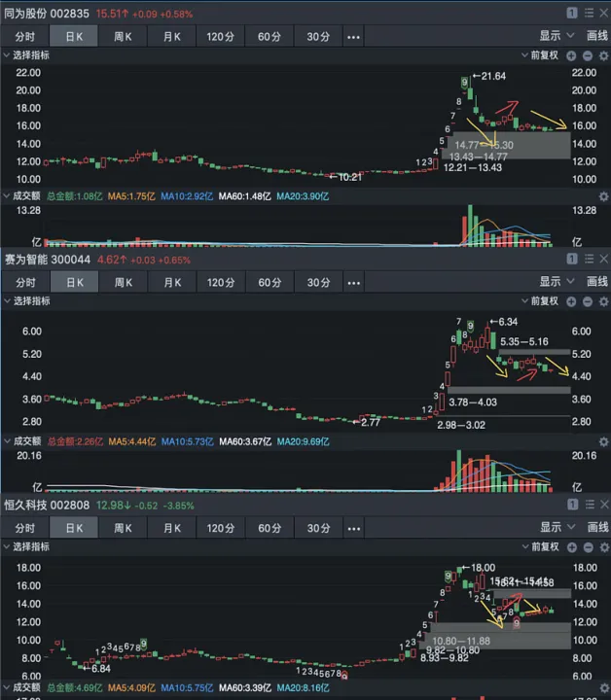Open 60分 tab in 同为股份 panel
The height and width of the screenshot is (700, 611).
tap(270, 37)
